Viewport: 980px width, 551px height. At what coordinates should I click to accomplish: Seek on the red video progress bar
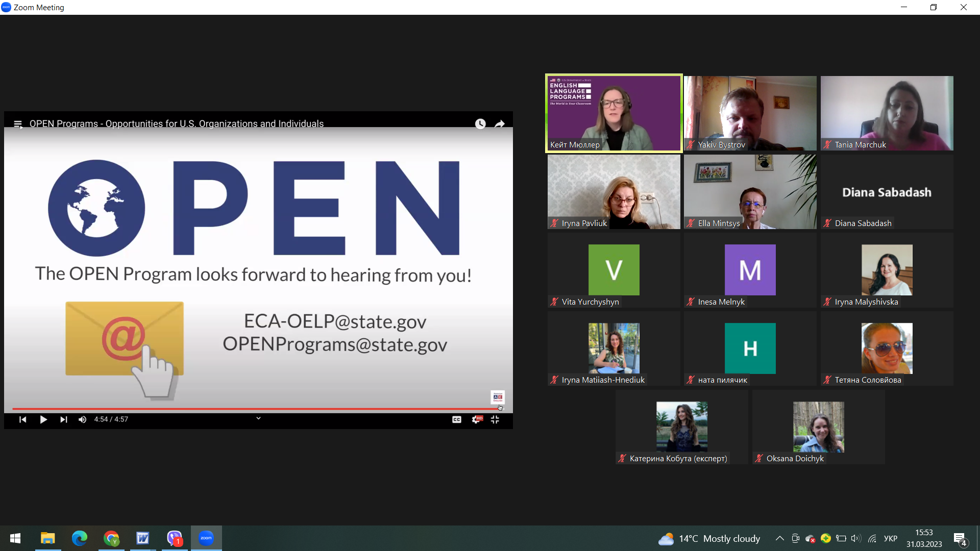256,409
